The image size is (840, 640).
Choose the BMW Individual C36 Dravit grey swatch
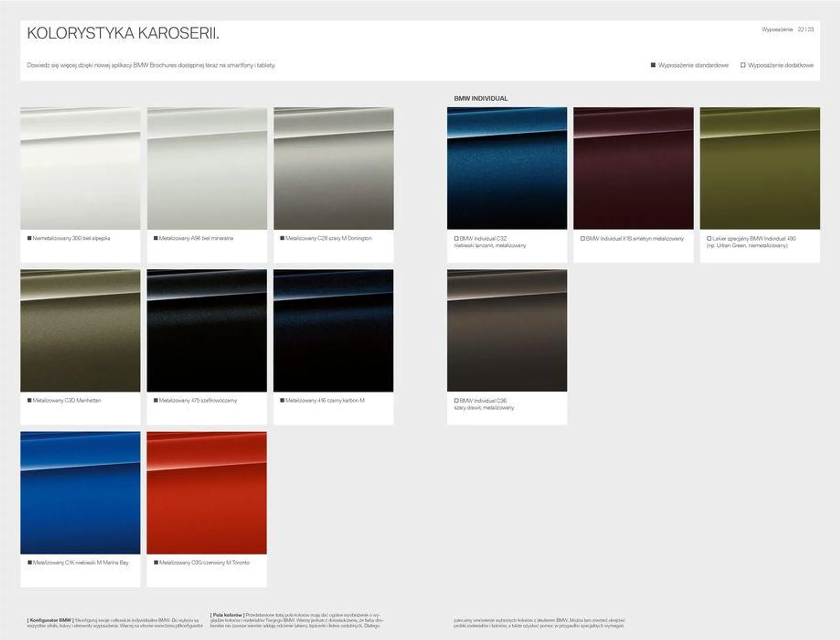pos(507,331)
